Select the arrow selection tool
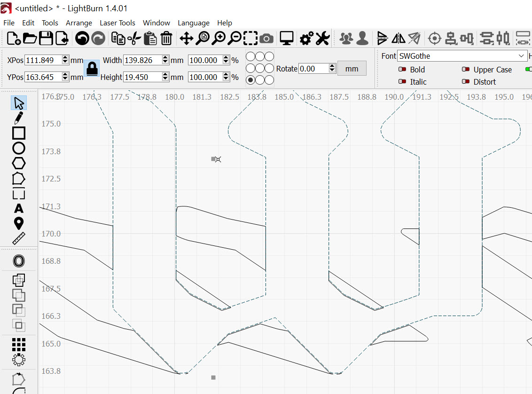Image resolution: width=532 pixels, height=394 pixels. (x=18, y=102)
